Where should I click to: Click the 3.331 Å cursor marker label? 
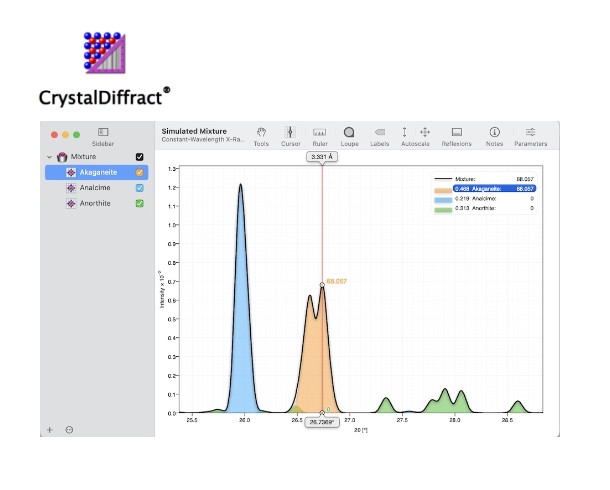point(321,157)
